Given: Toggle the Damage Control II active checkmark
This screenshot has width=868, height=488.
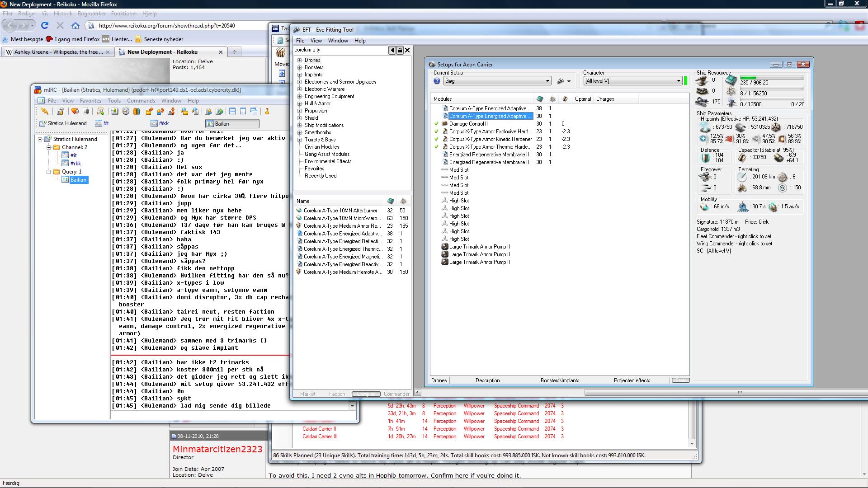Looking at the screenshot, I should (x=436, y=124).
